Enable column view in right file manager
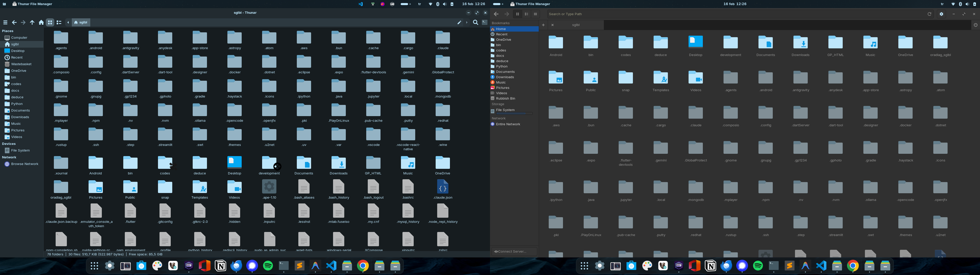980x275 pixels. point(535,14)
